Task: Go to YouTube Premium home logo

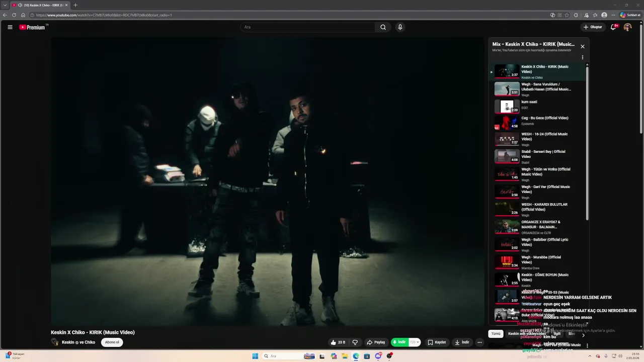Action: 32,27
